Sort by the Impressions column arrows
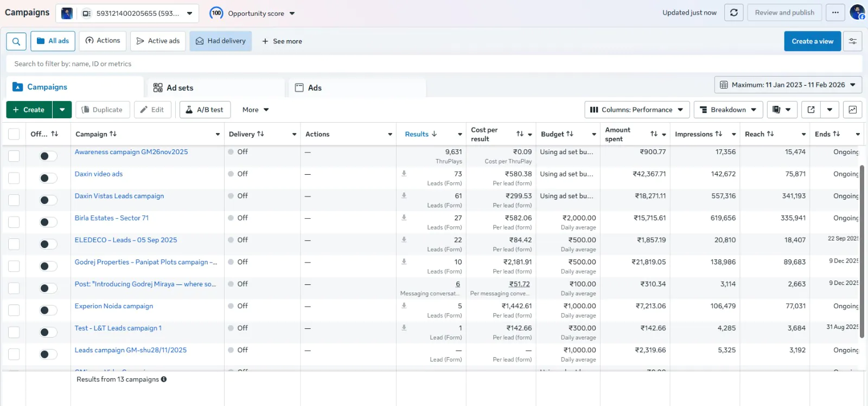This screenshot has width=868, height=406. pyautogui.click(x=719, y=134)
